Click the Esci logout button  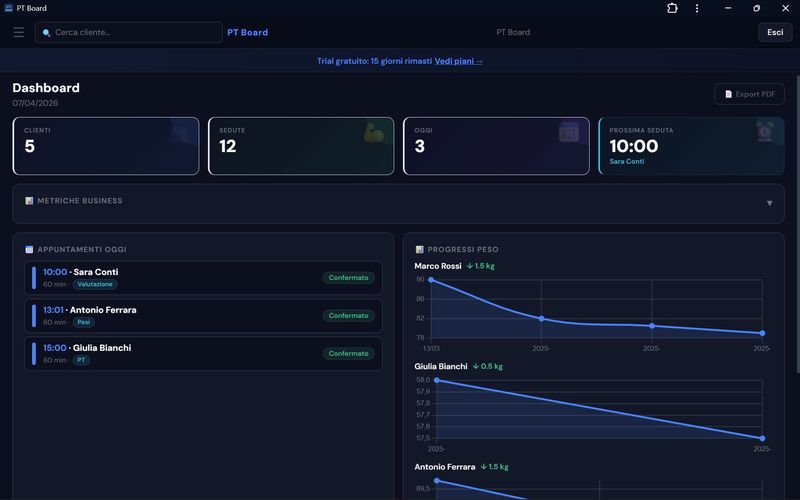pyautogui.click(x=775, y=32)
